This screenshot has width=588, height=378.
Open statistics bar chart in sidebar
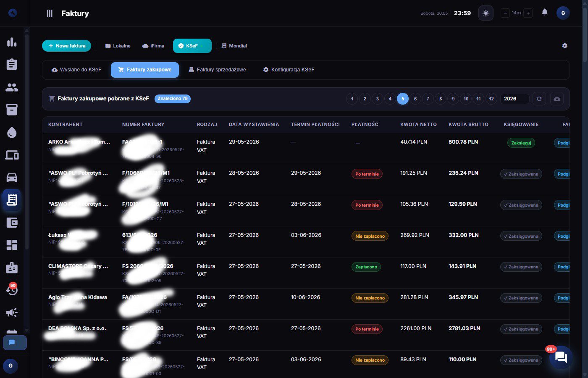coord(12,42)
